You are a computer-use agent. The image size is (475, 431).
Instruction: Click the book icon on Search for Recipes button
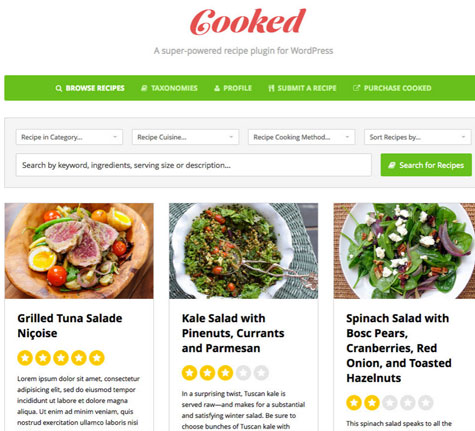tap(392, 165)
